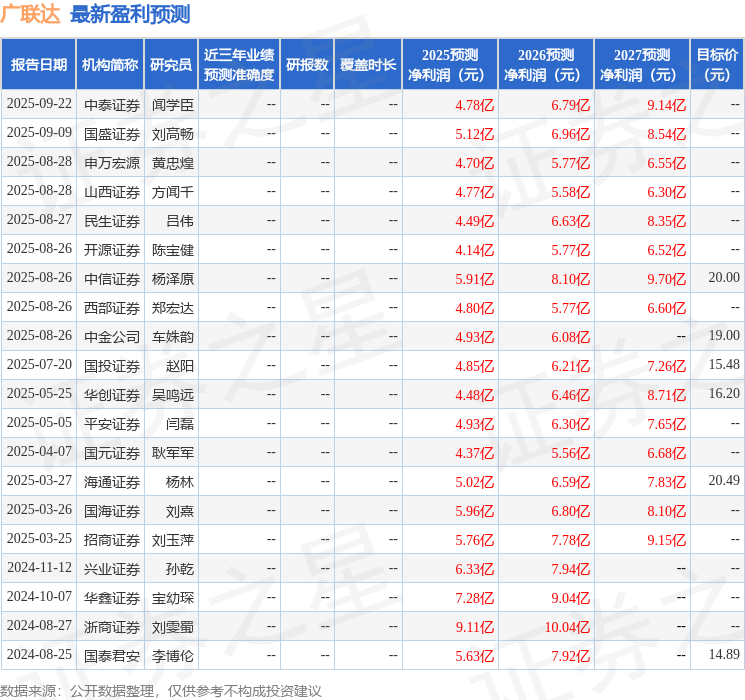Screen dimensions: 745x700
Task: Select analyst 杨泽原 in the table
Action: pyautogui.click(x=172, y=279)
